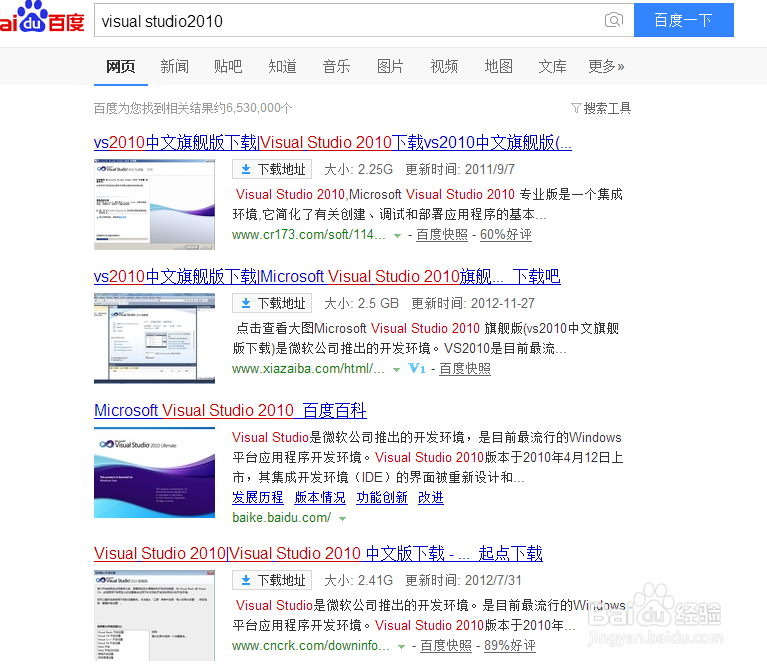
Task: Go to the 知道 tab
Action: [282, 66]
